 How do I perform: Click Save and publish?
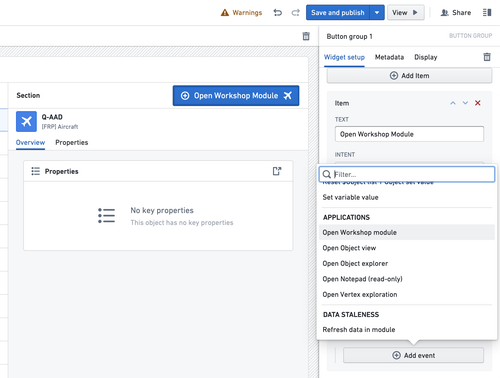(x=338, y=13)
